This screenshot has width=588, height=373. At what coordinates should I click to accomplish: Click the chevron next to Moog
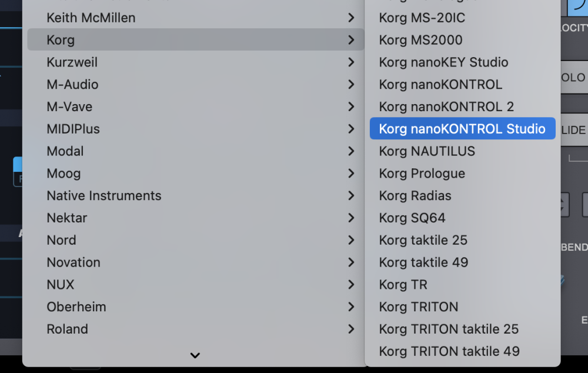point(351,174)
